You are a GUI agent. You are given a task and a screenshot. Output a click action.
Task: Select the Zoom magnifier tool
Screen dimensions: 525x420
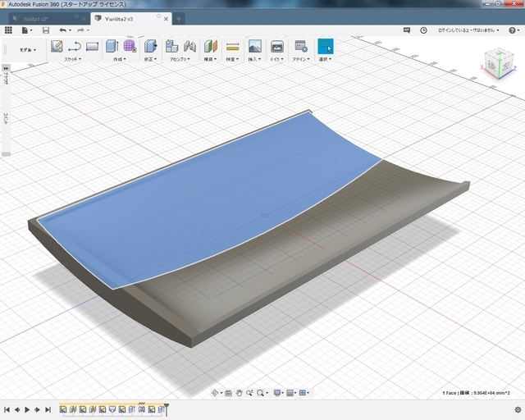coord(249,393)
